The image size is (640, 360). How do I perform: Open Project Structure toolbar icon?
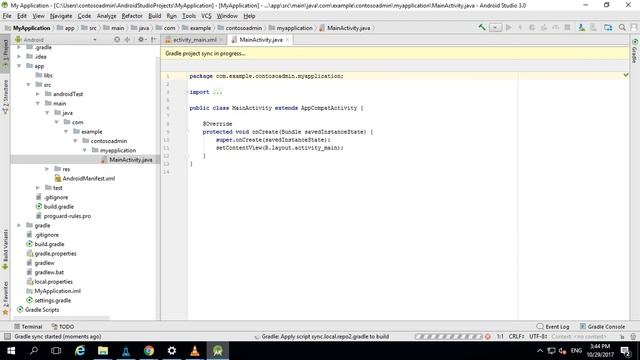click(x=608, y=28)
